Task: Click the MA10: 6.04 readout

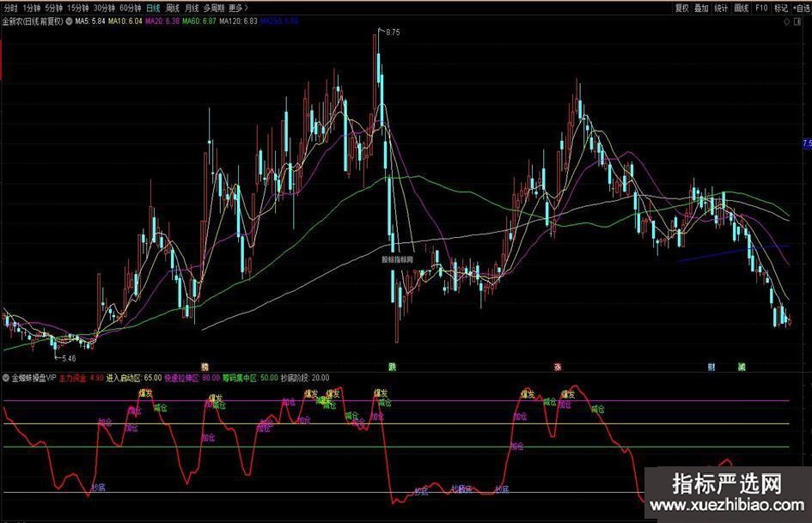Action: (125, 21)
